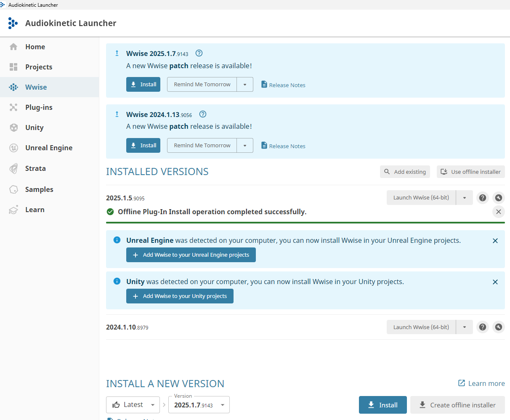Click the help icon beside Wwise 2024.1.13.9056

(203, 114)
